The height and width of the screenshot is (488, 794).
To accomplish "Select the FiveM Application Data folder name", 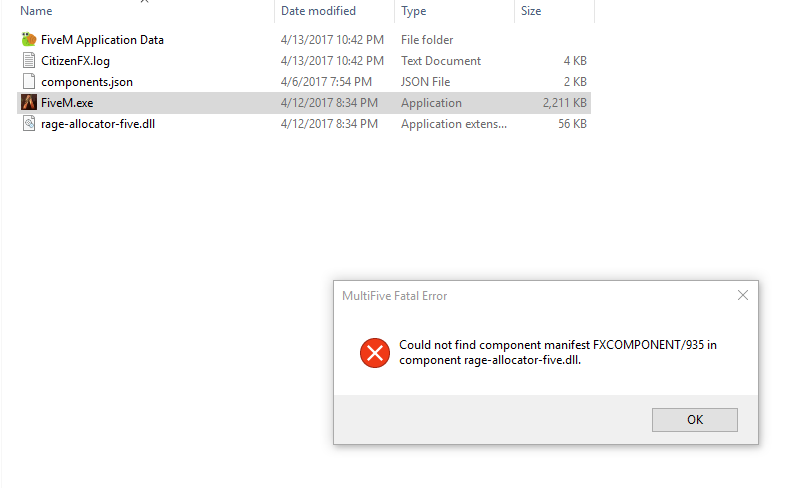I will (x=102, y=40).
